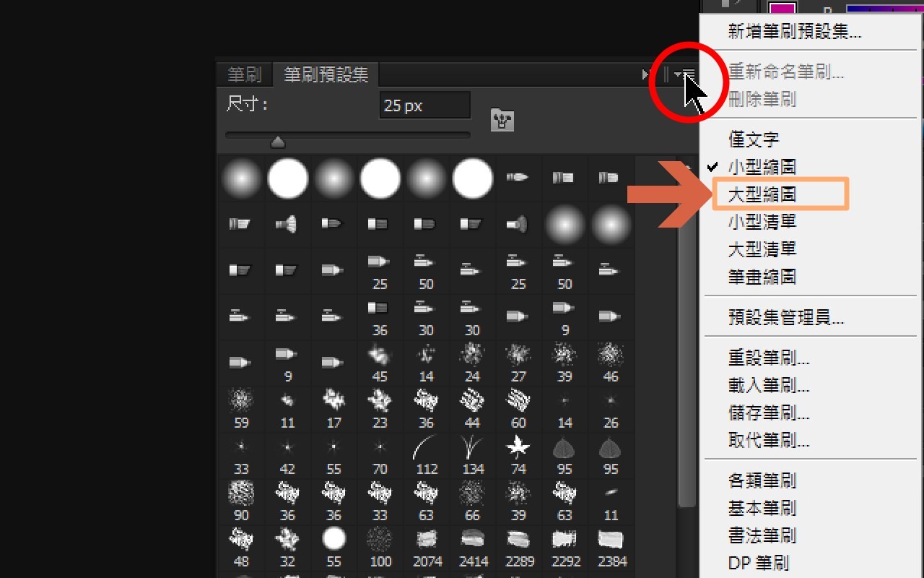
Task: Pick the first soft round brush
Action: (x=241, y=178)
